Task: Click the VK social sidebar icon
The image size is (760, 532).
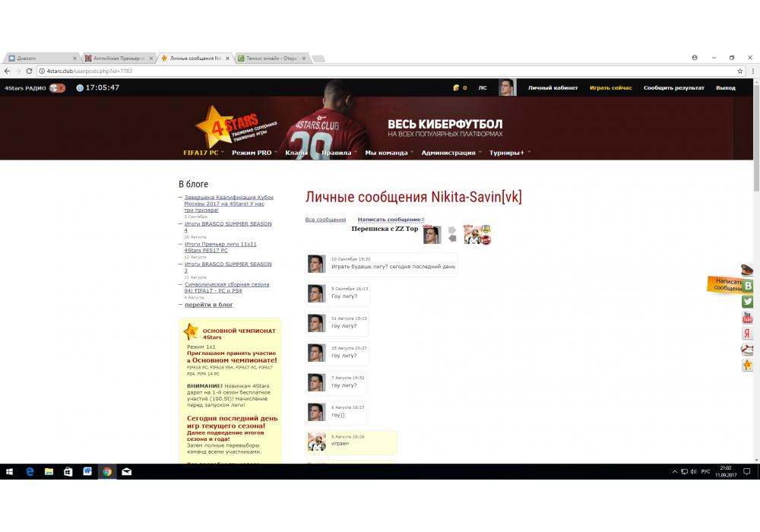Action: tap(748, 286)
